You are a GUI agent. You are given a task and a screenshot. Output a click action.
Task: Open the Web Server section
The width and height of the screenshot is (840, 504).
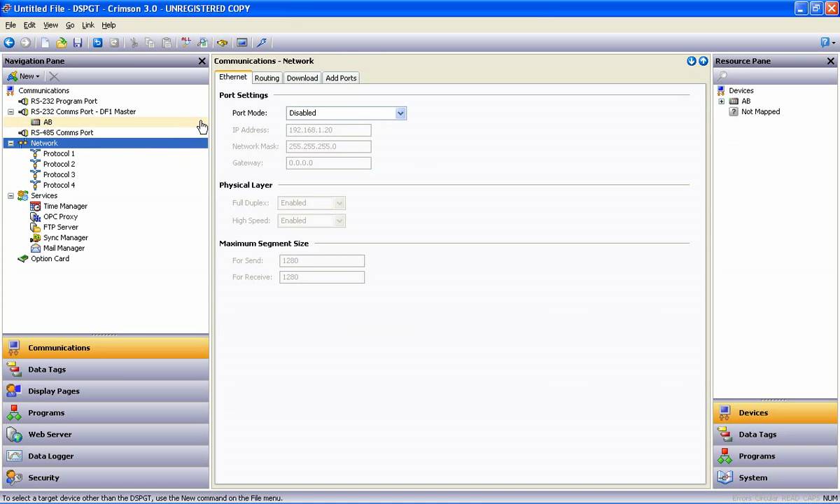pyautogui.click(x=106, y=435)
